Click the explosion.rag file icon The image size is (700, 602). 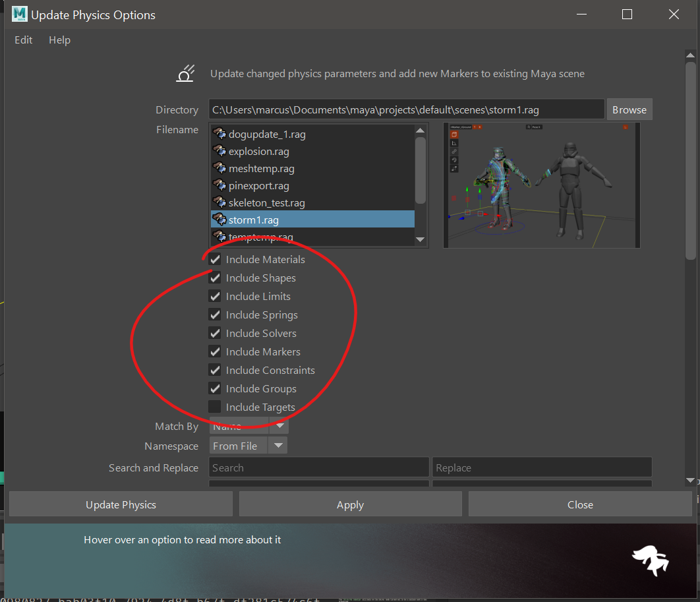(219, 151)
